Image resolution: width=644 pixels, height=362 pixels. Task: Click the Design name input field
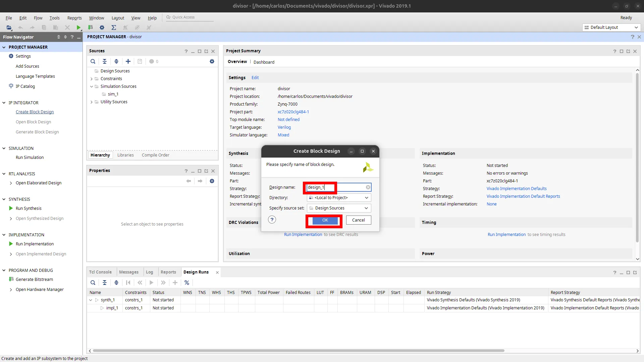click(339, 187)
